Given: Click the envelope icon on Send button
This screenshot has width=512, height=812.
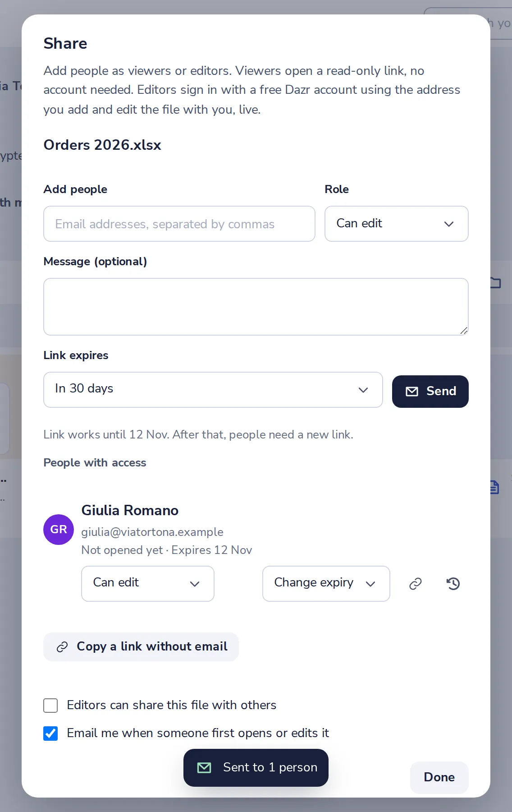Looking at the screenshot, I should click(x=412, y=392).
